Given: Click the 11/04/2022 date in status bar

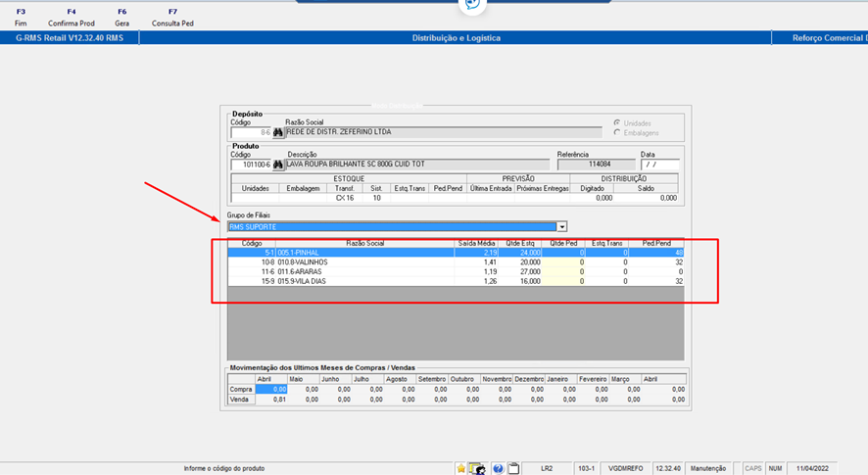Looking at the screenshot, I should pos(812,468).
